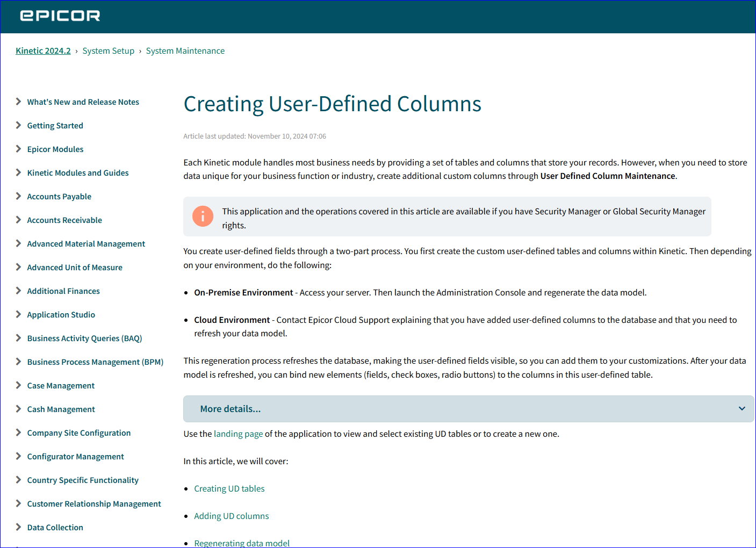
Task: Follow the landing page link
Action: [x=239, y=434]
